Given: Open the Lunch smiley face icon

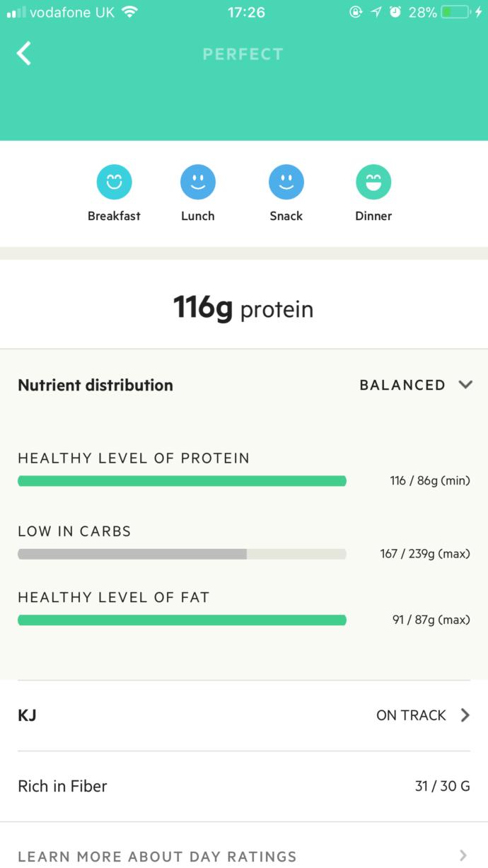Looking at the screenshot, I should (x=198, y=182).
